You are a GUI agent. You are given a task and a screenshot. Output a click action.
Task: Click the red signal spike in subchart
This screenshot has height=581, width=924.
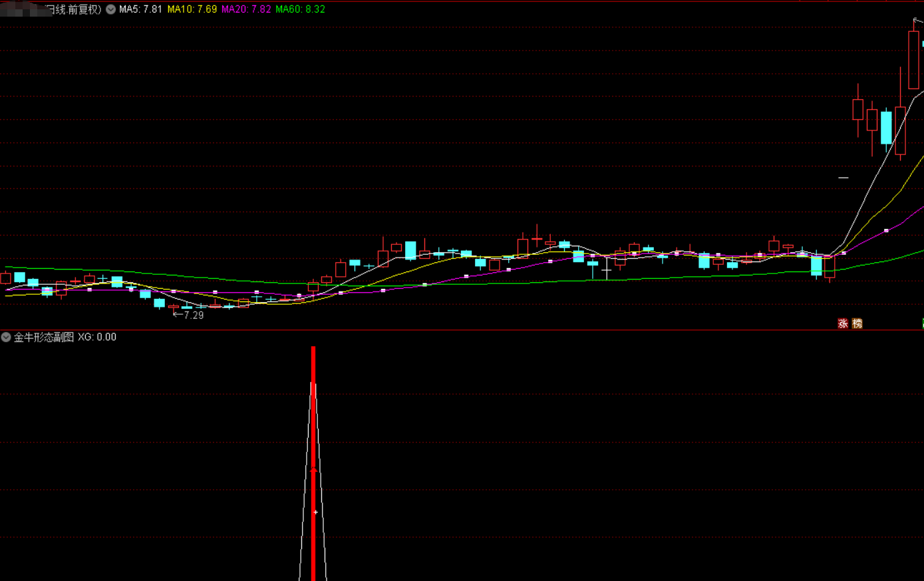(x=313, y=463)
